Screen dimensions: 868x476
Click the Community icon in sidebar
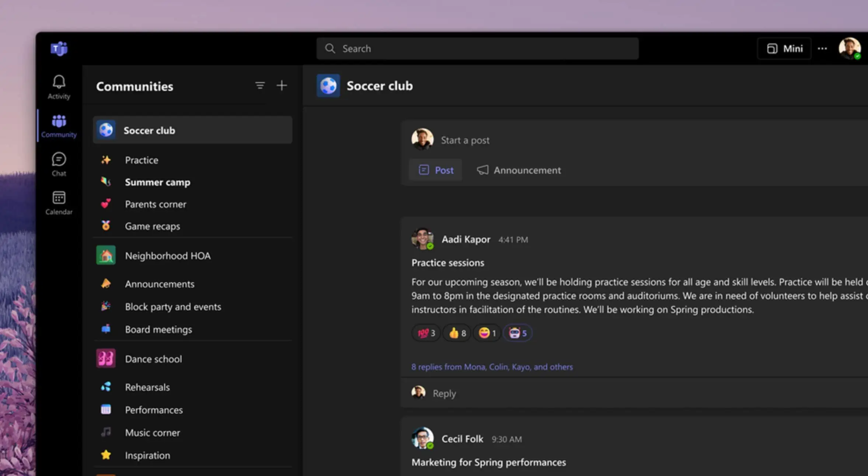[x=59, y=126]
